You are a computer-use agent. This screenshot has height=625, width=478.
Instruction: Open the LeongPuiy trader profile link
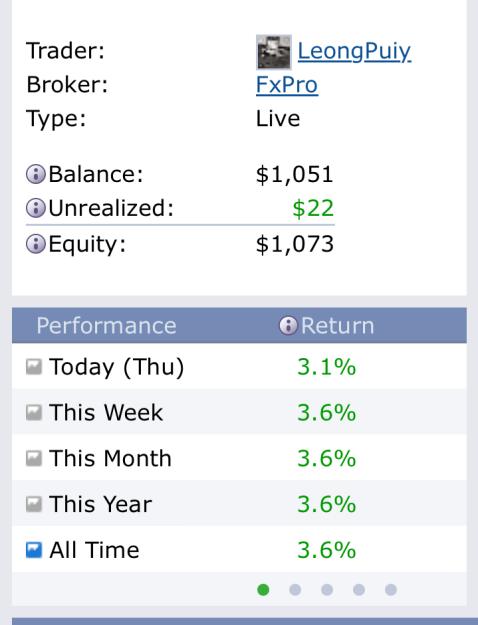coord(354,52)
